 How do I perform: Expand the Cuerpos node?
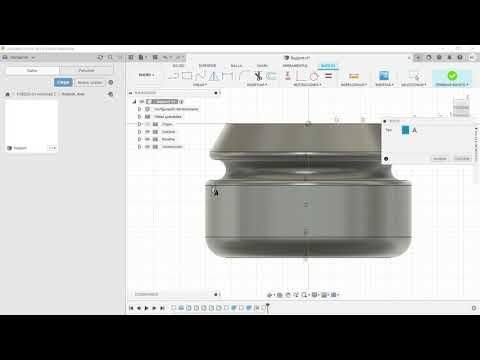coord(140,132)
